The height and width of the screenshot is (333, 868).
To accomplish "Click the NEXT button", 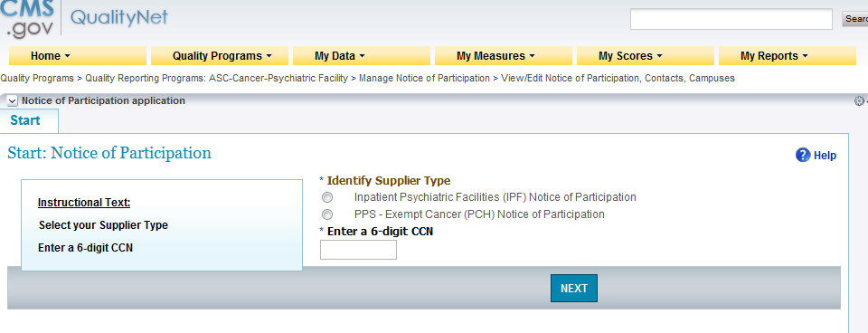I will [x=574, y=288].
